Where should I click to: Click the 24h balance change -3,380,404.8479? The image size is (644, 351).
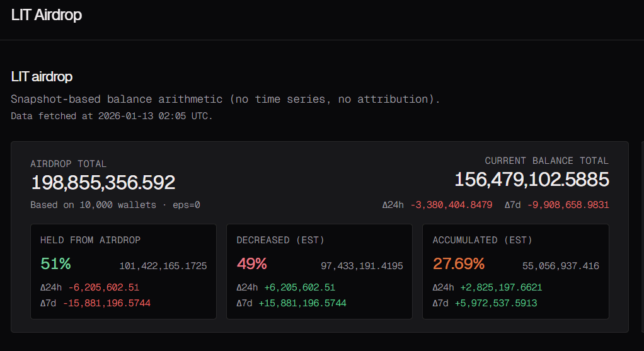pos(451,205)
